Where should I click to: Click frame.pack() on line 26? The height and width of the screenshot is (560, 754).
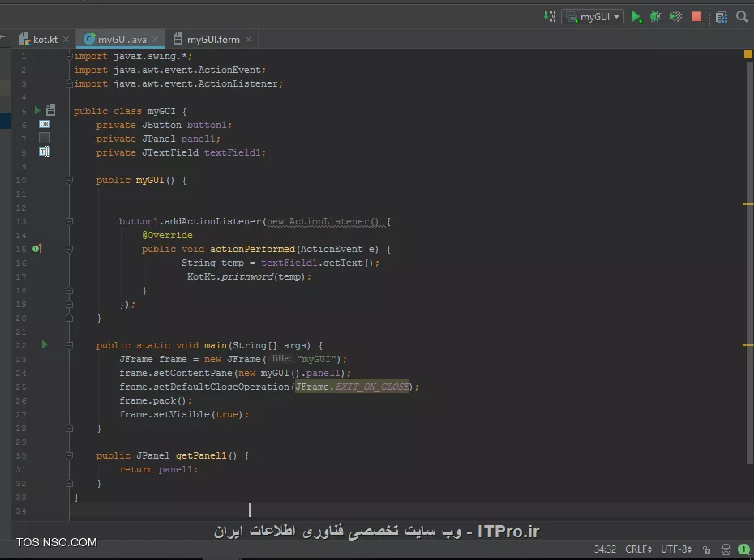click(x=156, y=400)
